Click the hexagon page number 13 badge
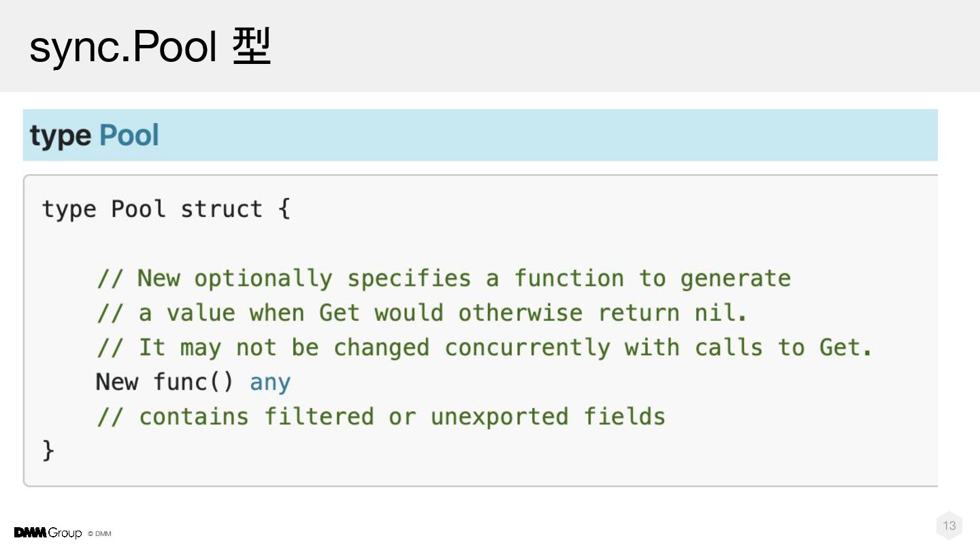The image size is (980, 551). (949, 525)
